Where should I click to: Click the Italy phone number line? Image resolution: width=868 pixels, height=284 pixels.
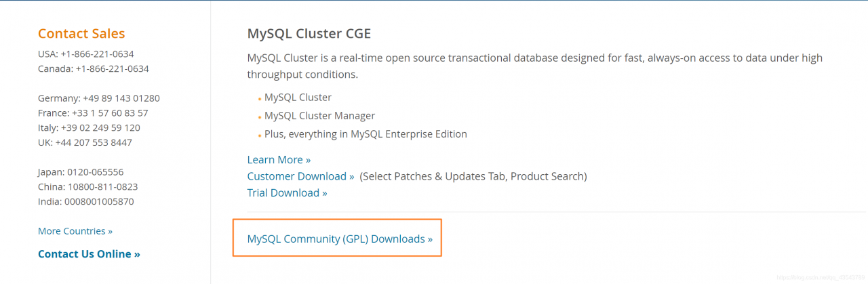pyautogui.click(x=89, y=128)
